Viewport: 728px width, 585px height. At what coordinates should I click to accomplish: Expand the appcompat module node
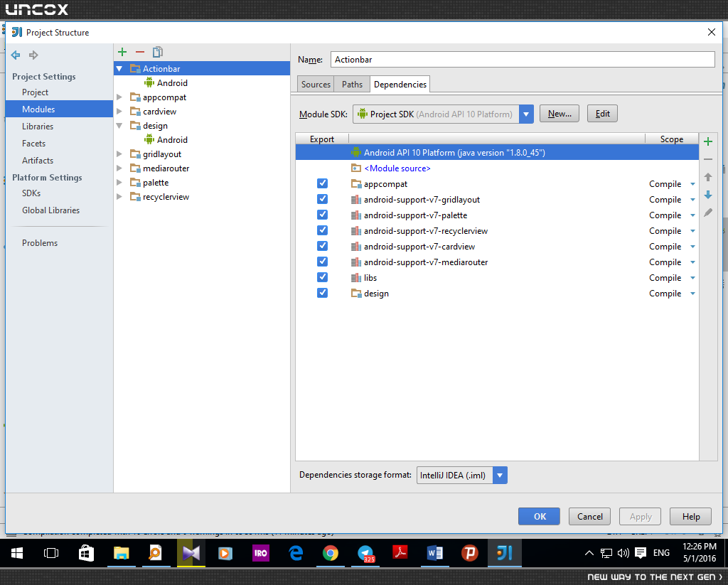pos(119,97)
